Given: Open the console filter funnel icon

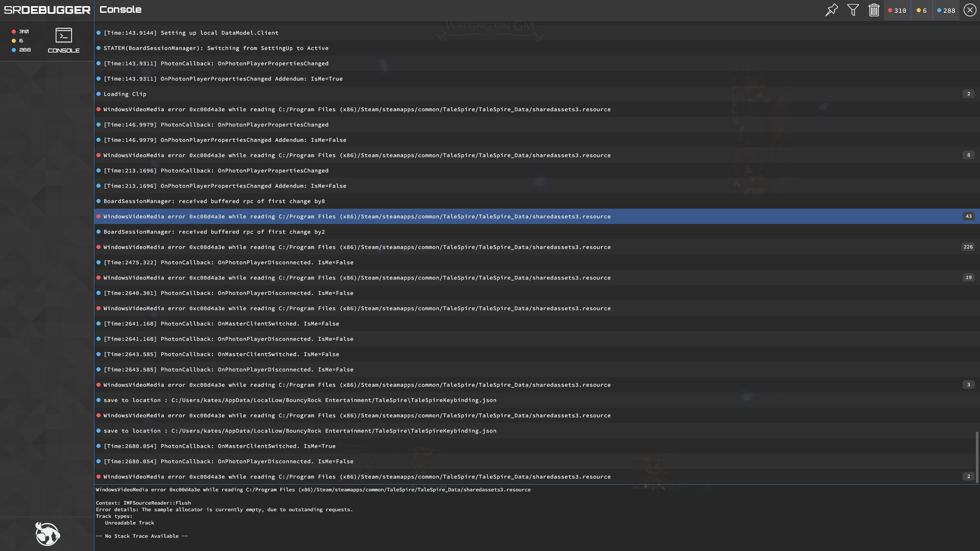Looking at the screenshot, I should click(x=853, y=10).
